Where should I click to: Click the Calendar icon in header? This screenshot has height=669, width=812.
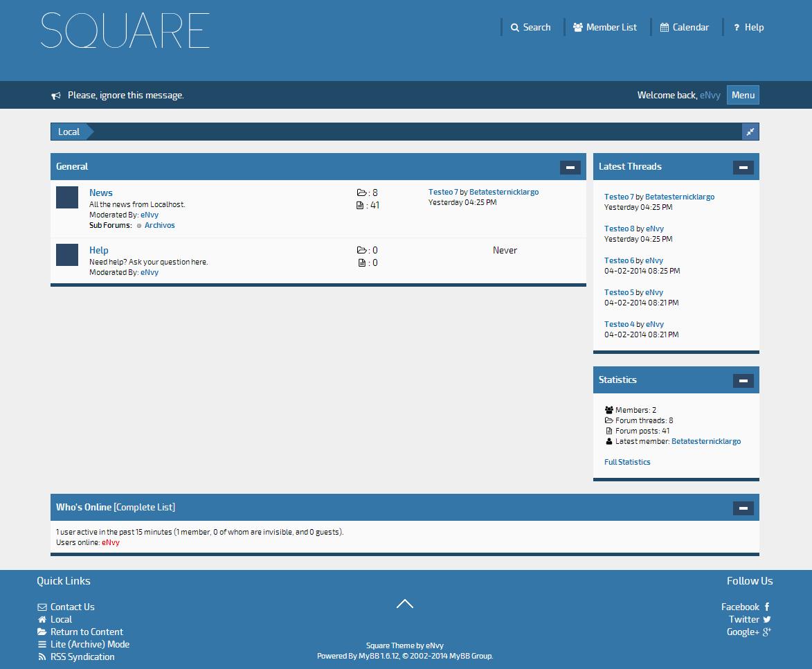(665, 28)
